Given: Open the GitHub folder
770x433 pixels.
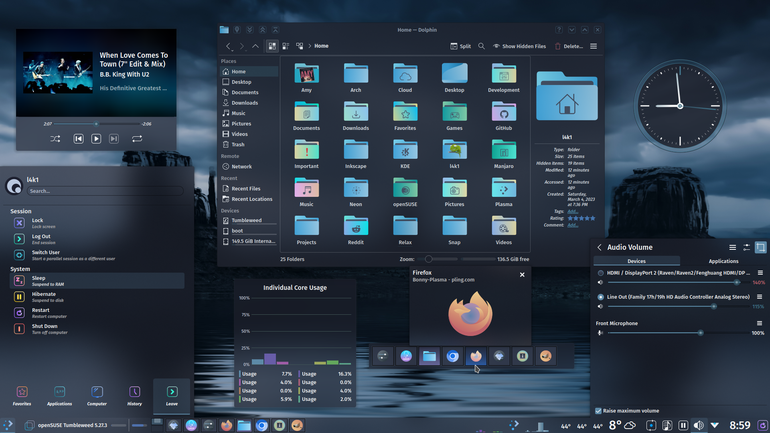Looking at the screenshot, I should click(503, 117).
